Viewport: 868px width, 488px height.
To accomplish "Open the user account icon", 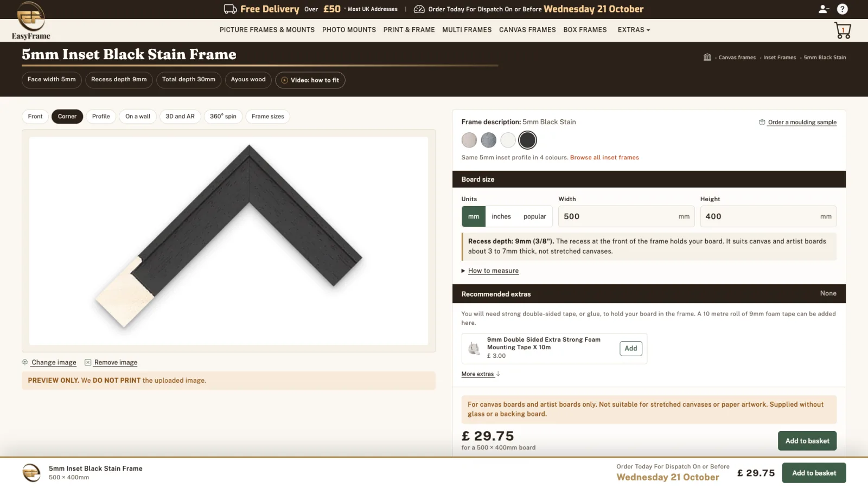I will [x=824, y=9].
